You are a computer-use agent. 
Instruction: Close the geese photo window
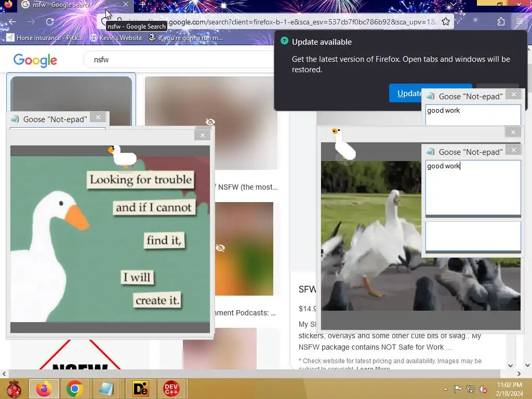point(513,132)
